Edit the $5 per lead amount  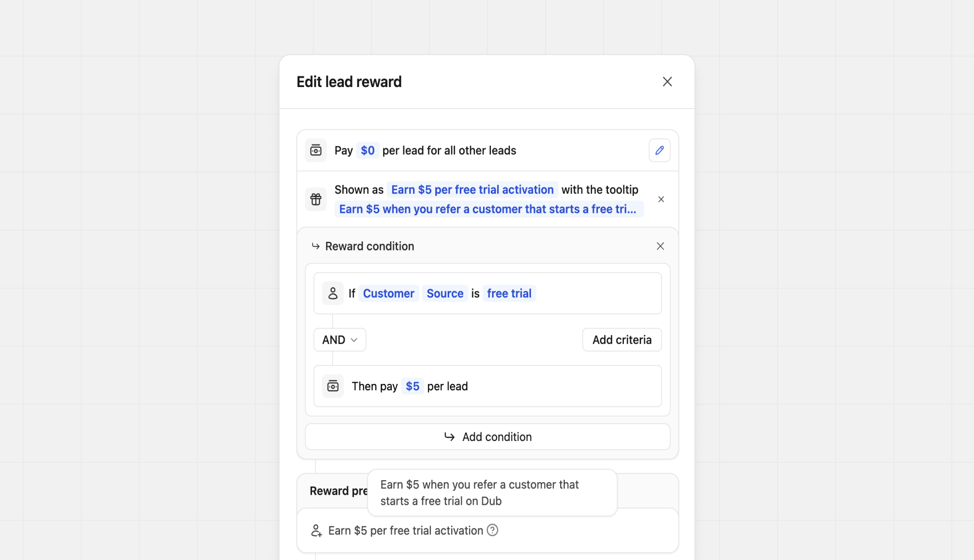[x=412, y=386]
